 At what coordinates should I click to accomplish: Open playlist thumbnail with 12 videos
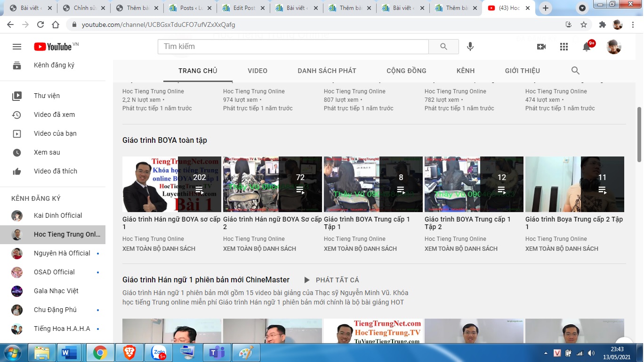click(x=474, y=184)
